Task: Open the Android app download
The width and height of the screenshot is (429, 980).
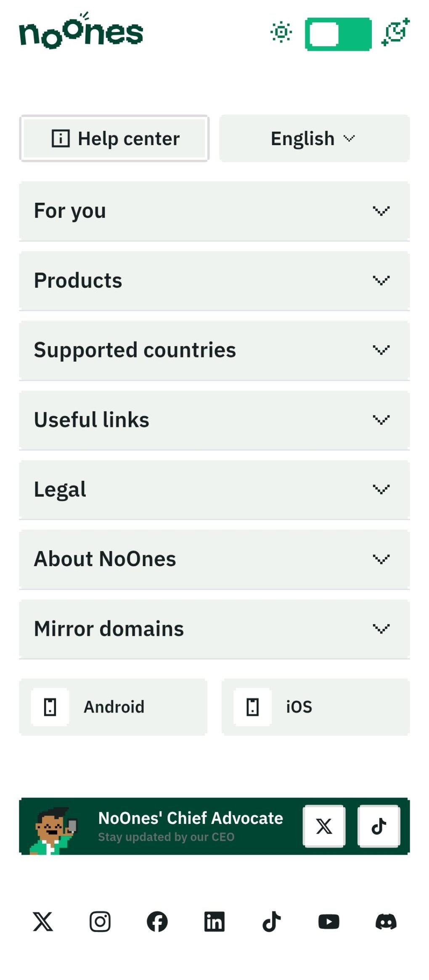Action: click(x=113, y=707)
